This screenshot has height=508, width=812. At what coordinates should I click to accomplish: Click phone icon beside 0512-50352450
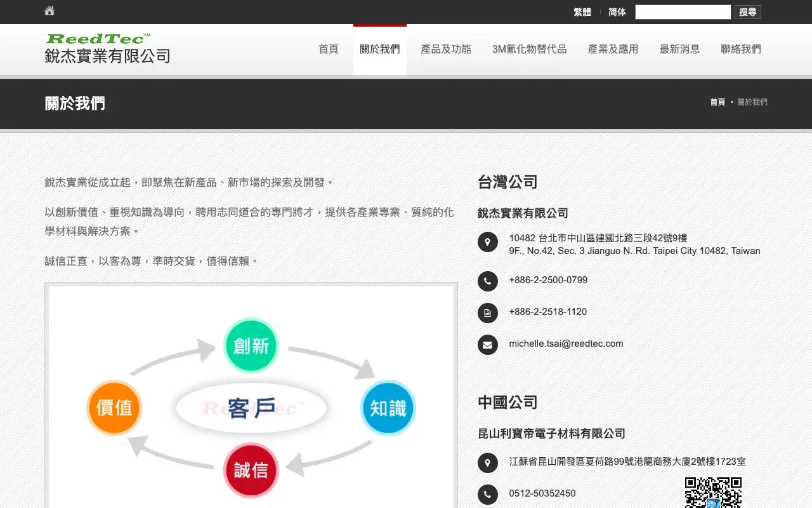[487, 494]
